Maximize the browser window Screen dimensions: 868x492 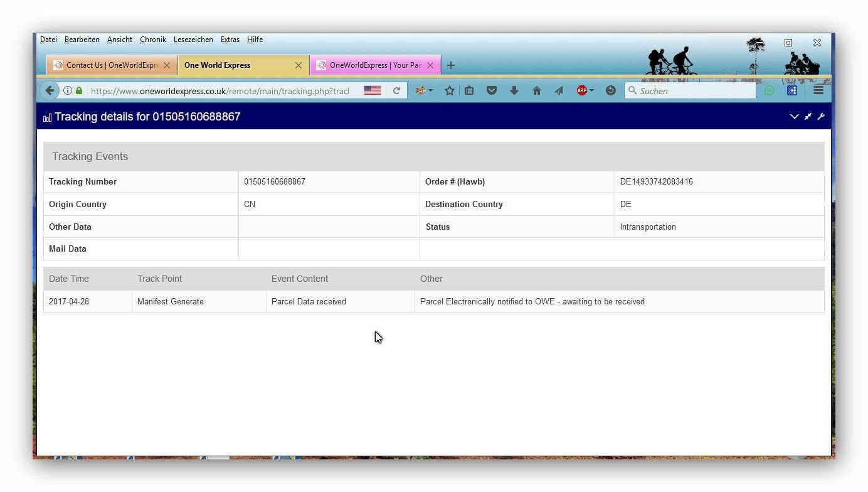pos(788,43)
